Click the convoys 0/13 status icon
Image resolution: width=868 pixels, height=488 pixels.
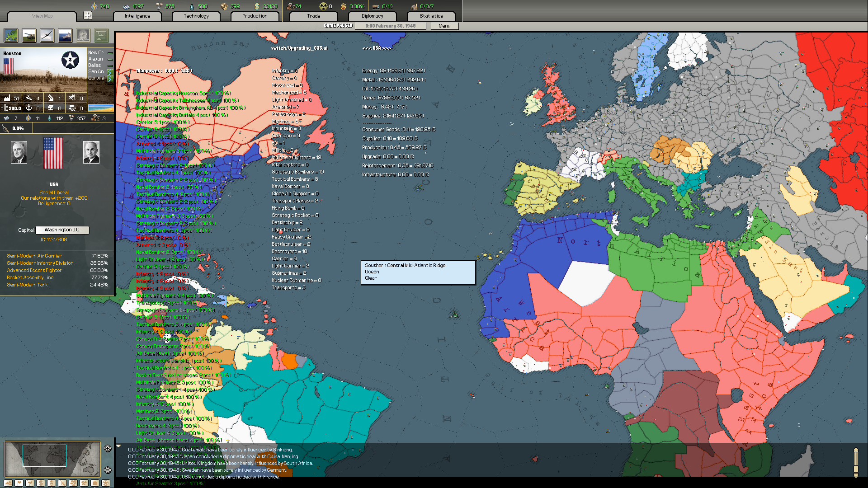click(376, 6)
